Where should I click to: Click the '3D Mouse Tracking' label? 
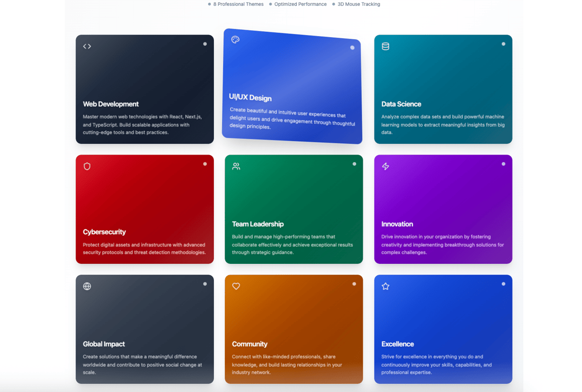[x=358, y=4]
